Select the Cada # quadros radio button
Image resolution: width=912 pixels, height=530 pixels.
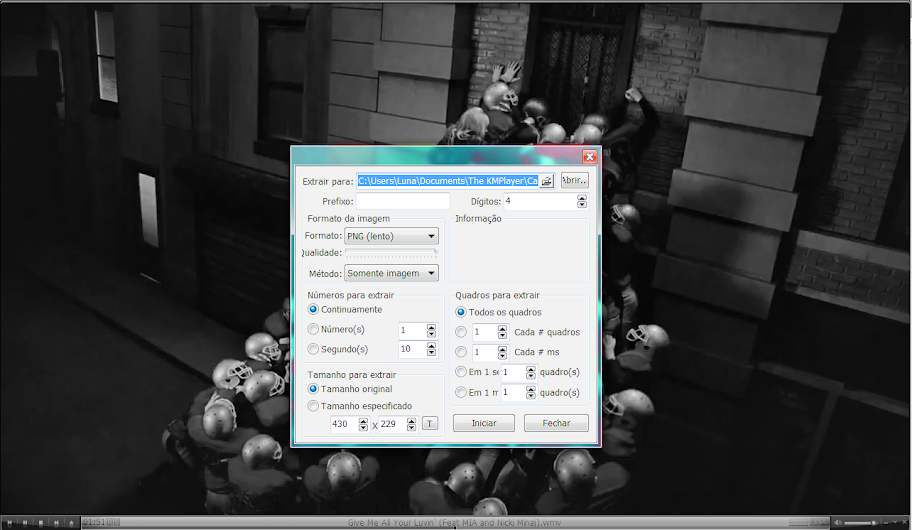[461, 332]
